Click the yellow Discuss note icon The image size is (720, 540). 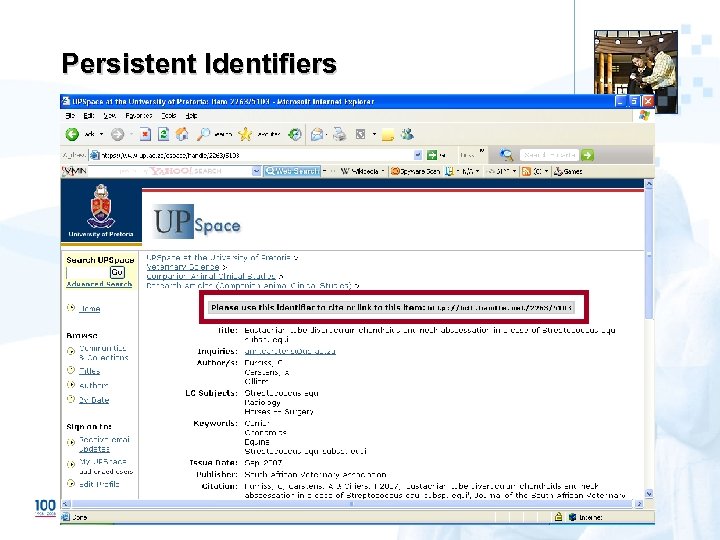tap(388, 135)
